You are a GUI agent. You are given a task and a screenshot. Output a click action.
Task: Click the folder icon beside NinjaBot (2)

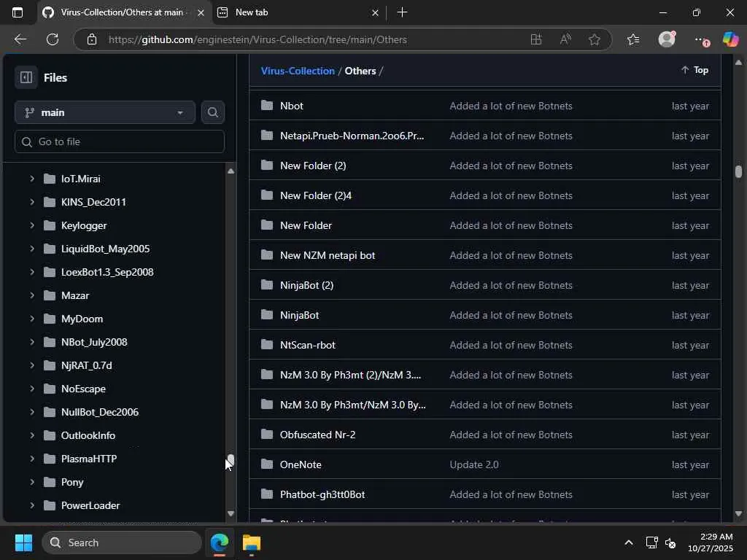point(267,285)
